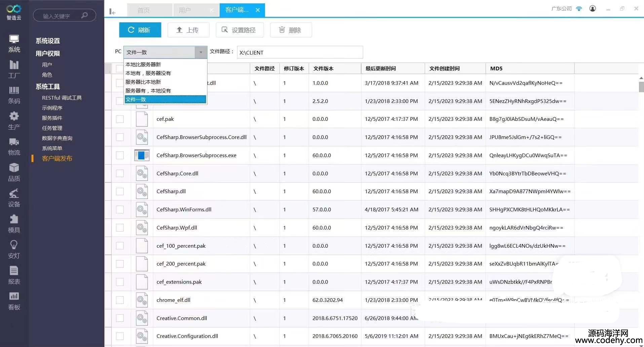Click the 文件路径 input field

point(299,53)
